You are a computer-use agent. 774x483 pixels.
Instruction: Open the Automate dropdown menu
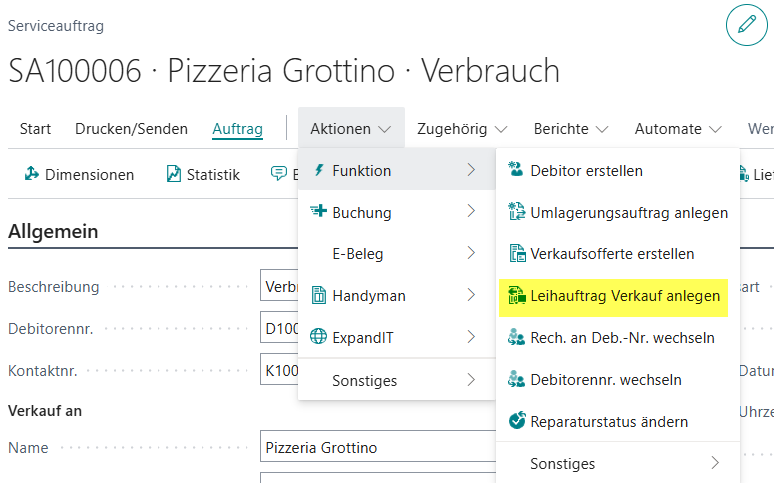pyautogui.click(x=678, y=129)
